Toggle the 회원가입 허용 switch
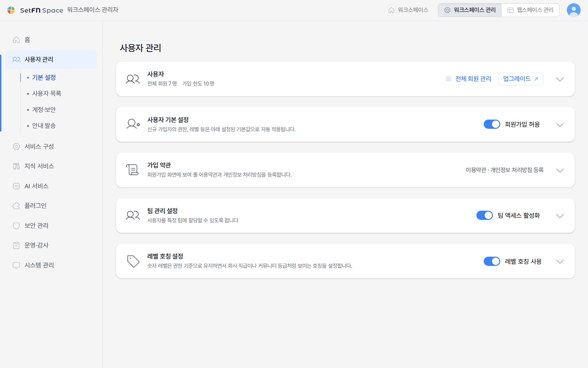Viewport: 588px width, 368px height. 492,124
